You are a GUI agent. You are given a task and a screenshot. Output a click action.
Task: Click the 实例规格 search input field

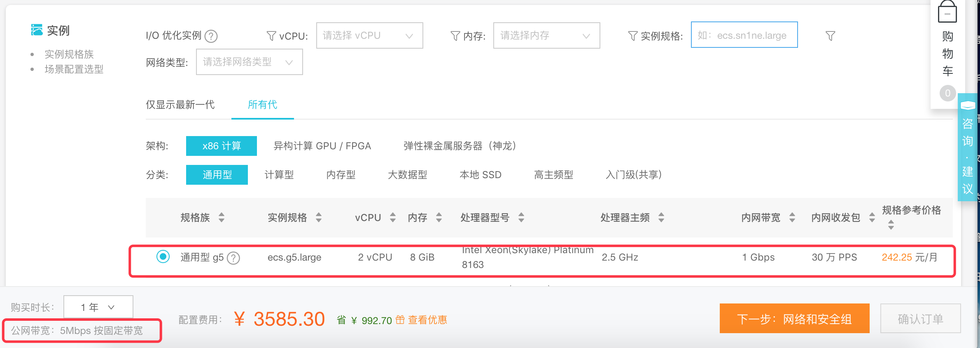744,35
